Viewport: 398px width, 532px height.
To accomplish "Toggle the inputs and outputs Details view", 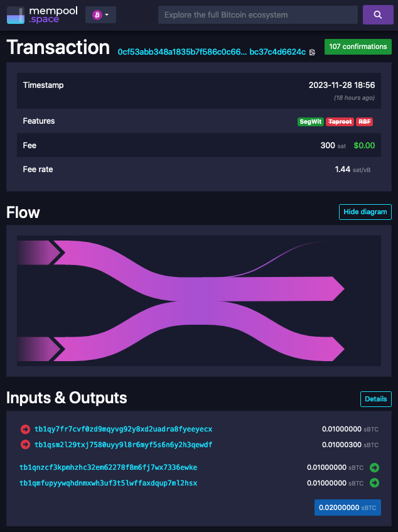I will point(375,399).
